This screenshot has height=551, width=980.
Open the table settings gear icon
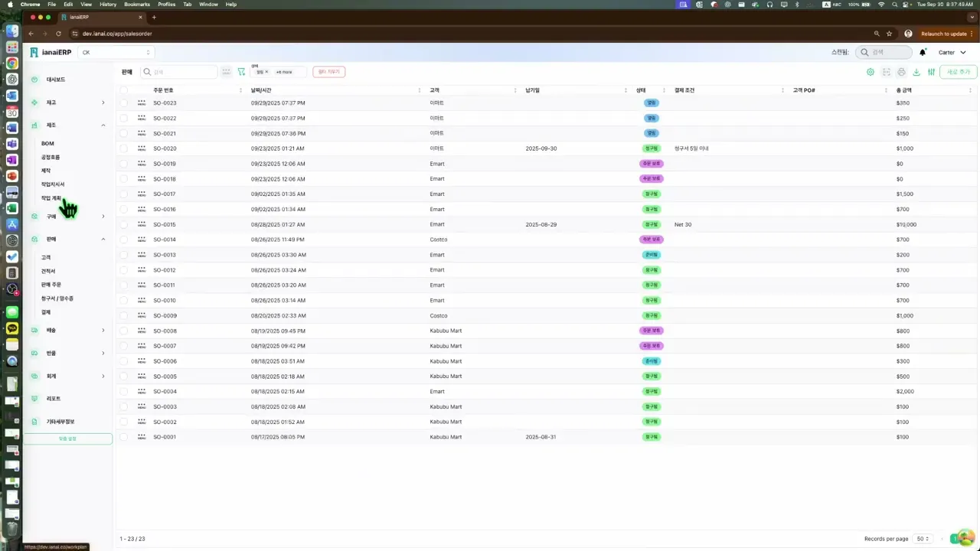point(871,72)
